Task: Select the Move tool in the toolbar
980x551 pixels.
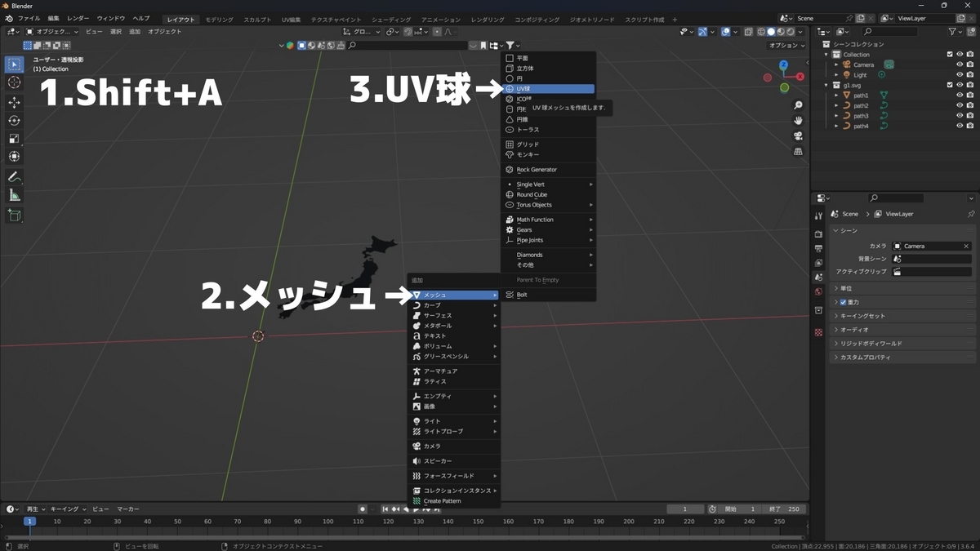Action: (13, 101)
